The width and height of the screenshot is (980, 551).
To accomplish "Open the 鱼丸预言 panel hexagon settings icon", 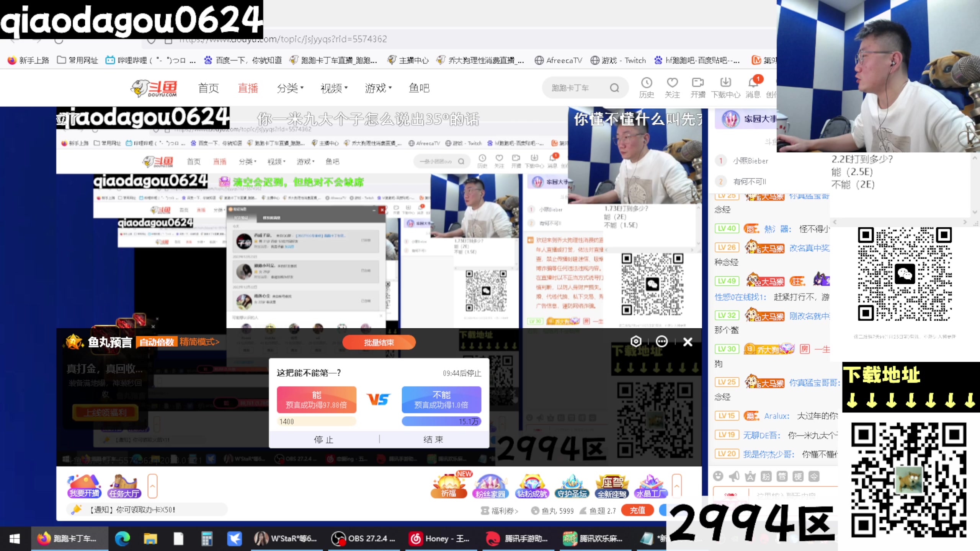I will (636, 341).
